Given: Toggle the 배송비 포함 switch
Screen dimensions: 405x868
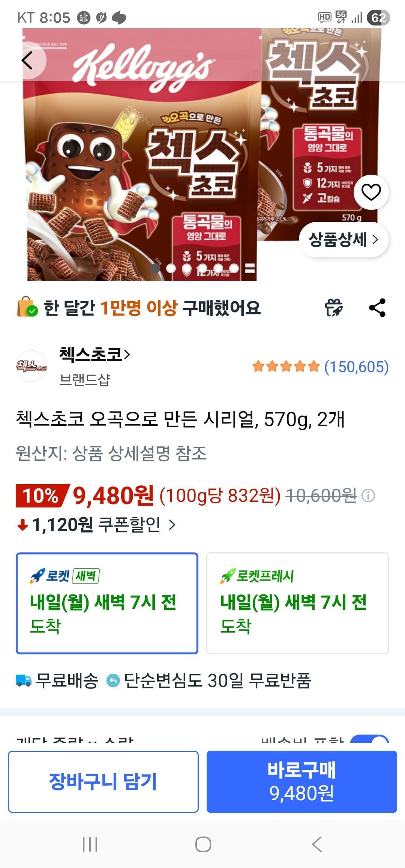Looking at the screenshot, I should tap(369, 738).
